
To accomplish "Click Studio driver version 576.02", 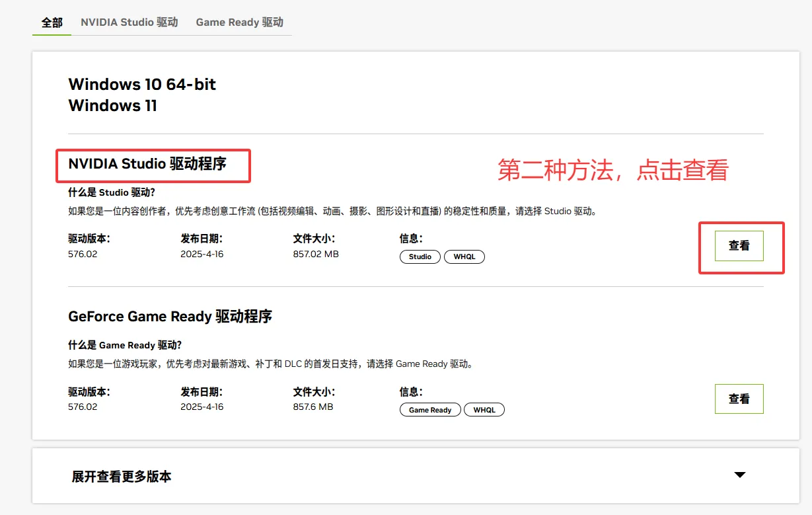I will [83, 254].
